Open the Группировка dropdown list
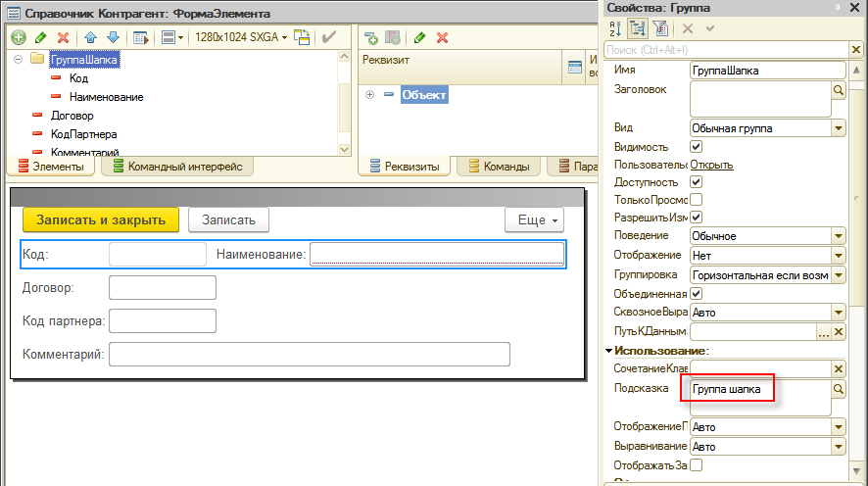 point(839,275)
